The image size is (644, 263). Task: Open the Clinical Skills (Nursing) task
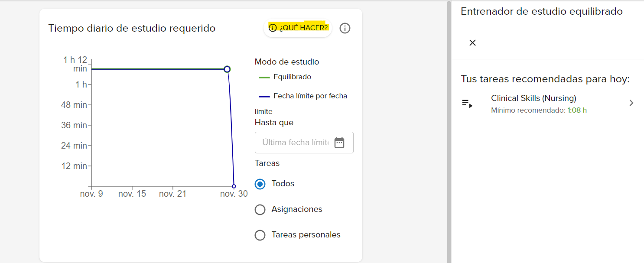[533, 98]
